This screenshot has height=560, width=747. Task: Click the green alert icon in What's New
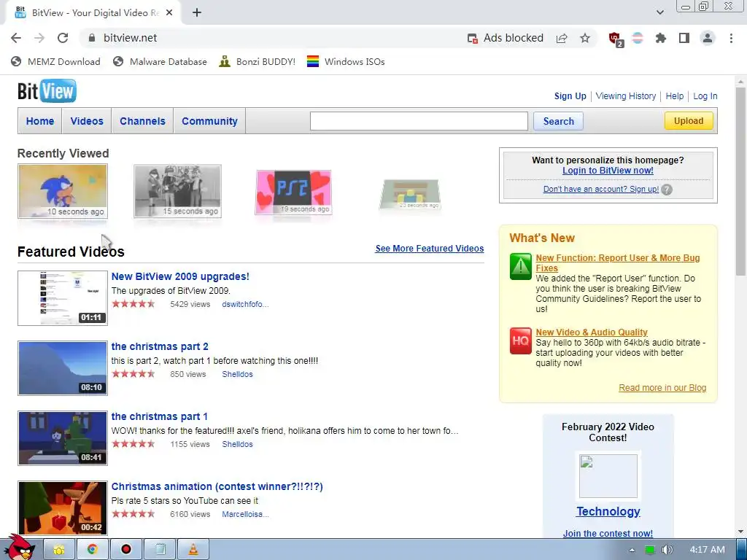[520, 266]
